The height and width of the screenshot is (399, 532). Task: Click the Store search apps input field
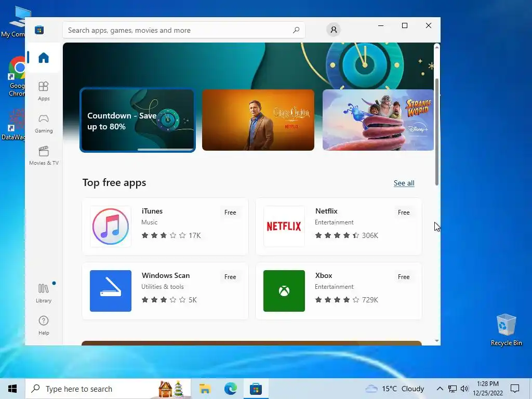tap(184, 30)
